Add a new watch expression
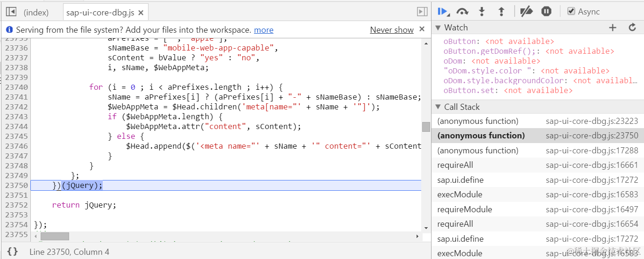Screen dimensions: 644x259 (x=613, y=28)
